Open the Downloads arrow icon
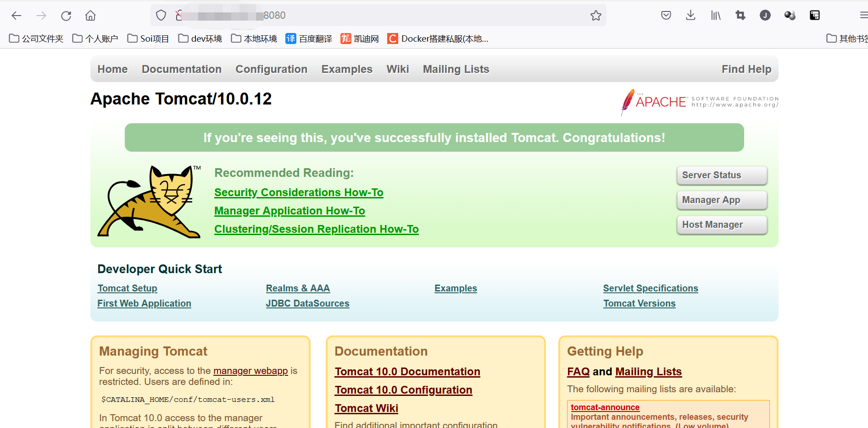The width and height of the screenshot is (868, 428). coord(690,16)
